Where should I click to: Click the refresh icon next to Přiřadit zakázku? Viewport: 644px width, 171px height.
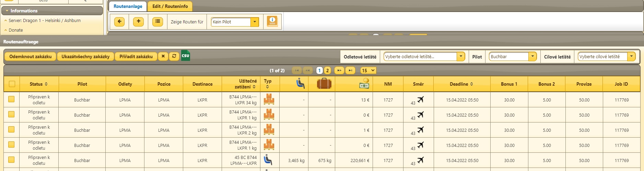coord(174,56)
